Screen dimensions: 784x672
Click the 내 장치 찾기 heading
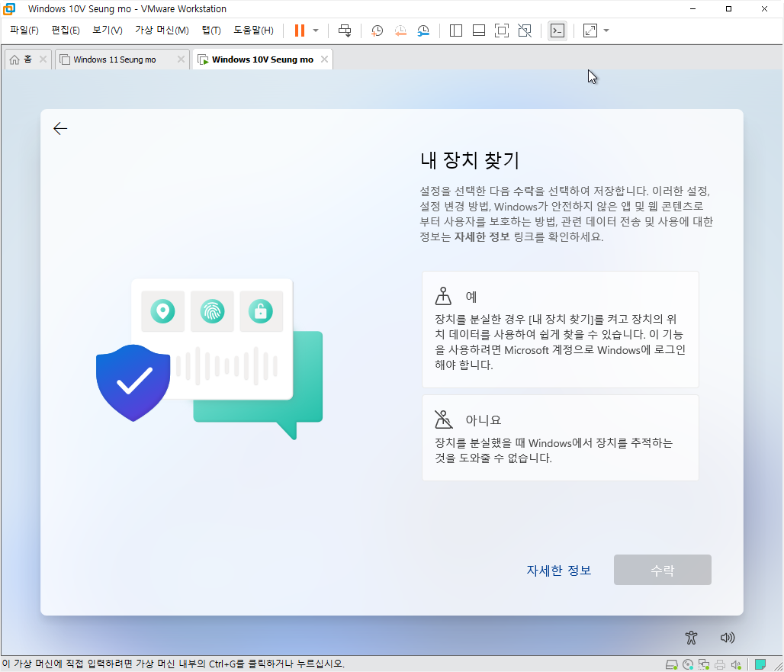pos(470,160)
